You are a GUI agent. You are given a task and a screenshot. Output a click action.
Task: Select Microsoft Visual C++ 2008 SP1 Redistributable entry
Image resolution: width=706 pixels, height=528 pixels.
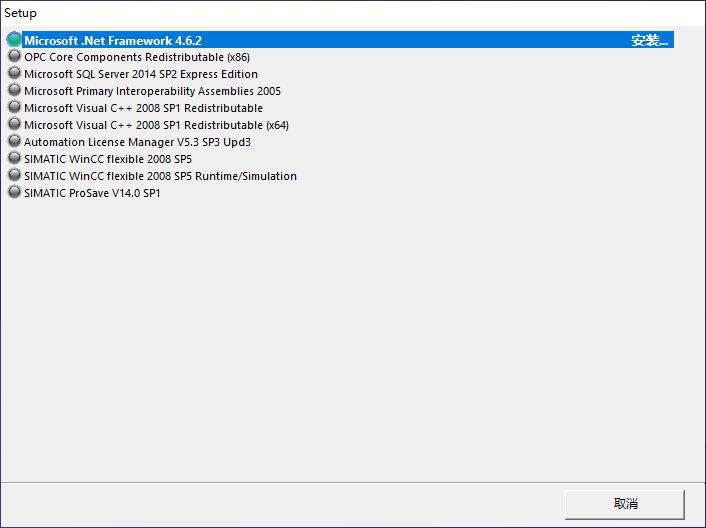coord(143,108)
